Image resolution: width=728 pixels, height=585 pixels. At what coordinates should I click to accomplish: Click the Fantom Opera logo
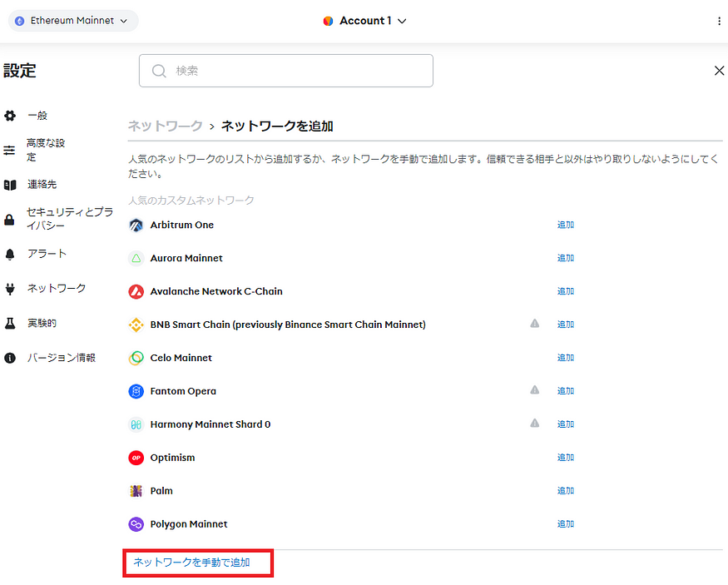[136, 391]
